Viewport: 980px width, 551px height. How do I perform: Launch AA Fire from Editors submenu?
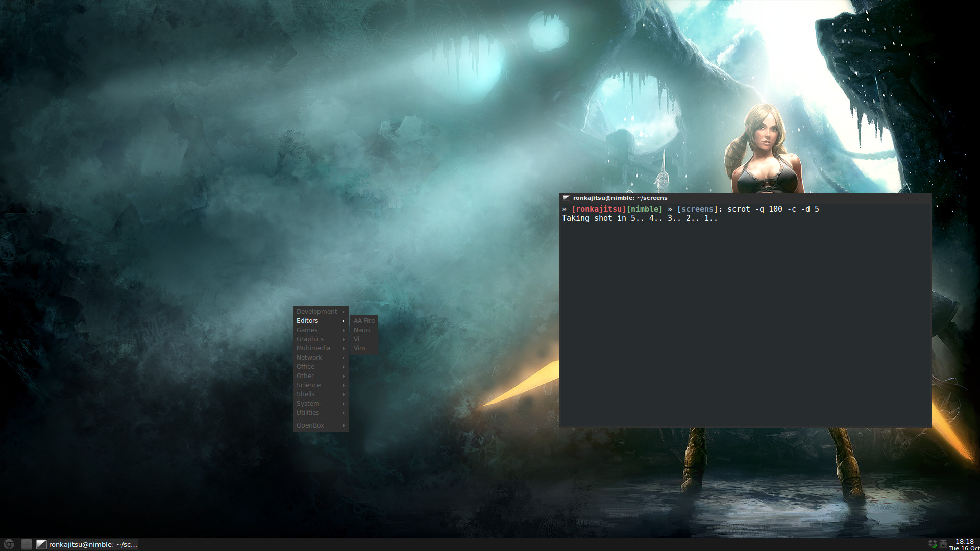coord(364,320)
